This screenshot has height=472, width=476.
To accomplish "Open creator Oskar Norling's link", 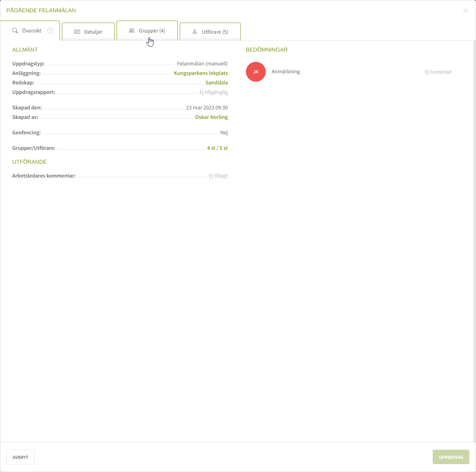I will [x=211, y=117].
